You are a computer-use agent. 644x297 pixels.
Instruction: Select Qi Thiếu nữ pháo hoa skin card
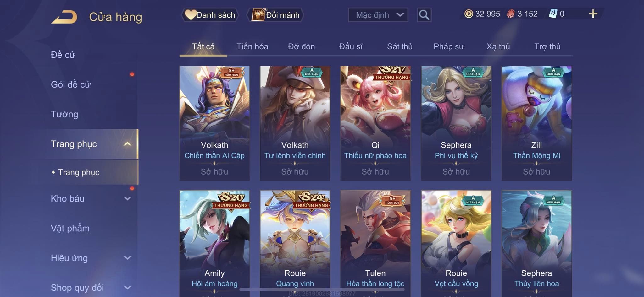(x=375, y=123)
